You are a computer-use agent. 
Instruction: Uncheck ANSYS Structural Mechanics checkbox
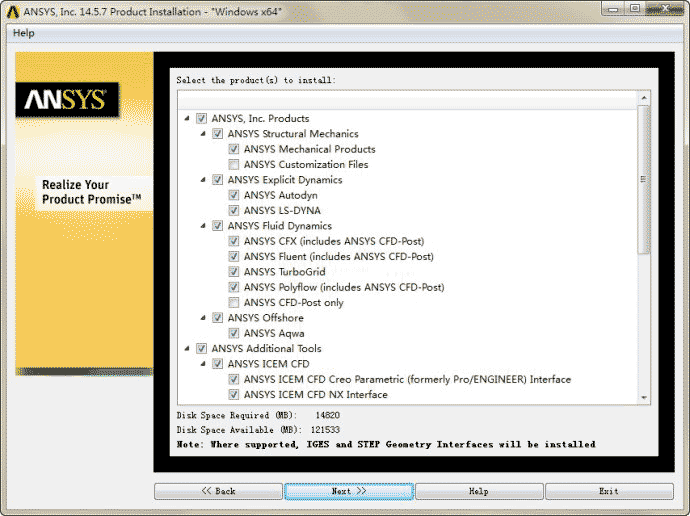pos(217,134)
